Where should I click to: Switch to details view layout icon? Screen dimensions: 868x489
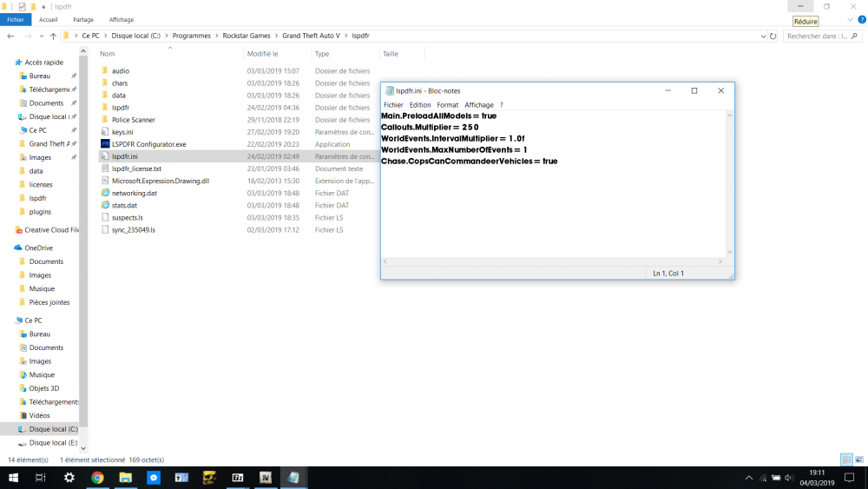(846, 459)
